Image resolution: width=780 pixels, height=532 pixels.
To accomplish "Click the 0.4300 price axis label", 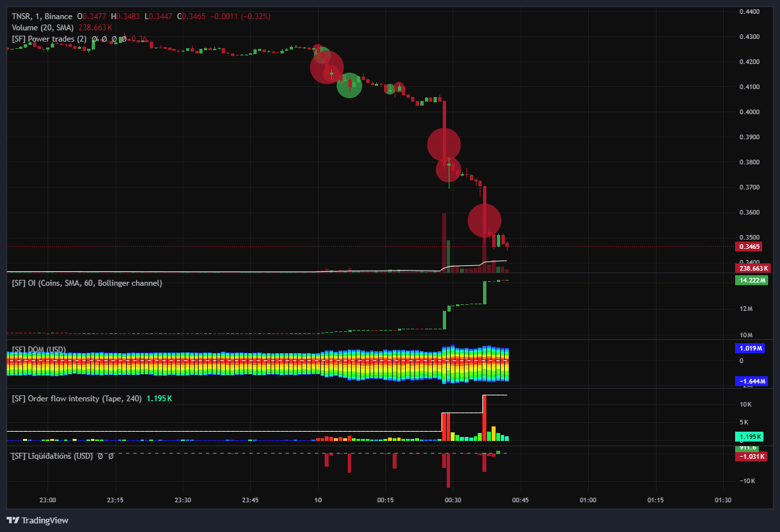I will pyautogui.click(x=749, y=37).
